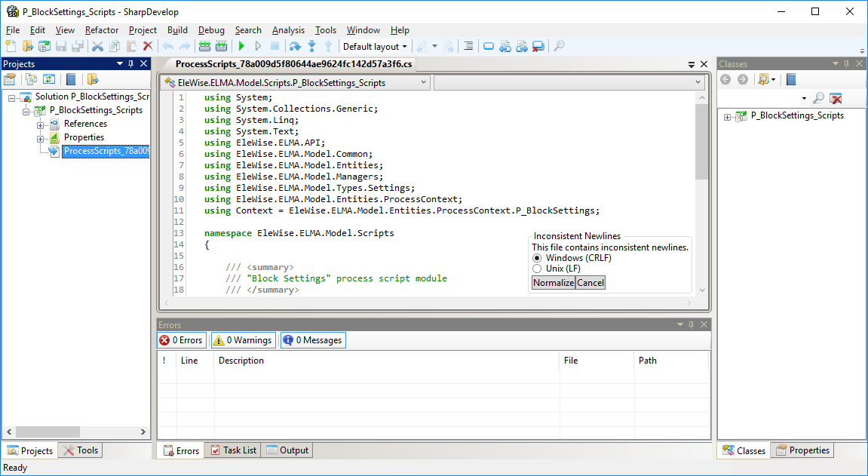868x476 pixels.
Task: Click the Open File folder icon in main toolbar
Action: (x=28, y=47)
